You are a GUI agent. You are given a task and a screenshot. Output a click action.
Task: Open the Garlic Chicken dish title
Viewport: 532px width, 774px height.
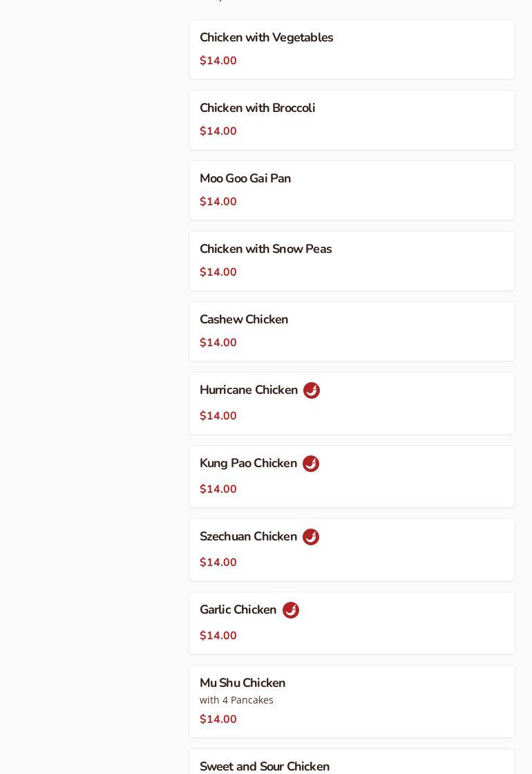tap(238, 610)
